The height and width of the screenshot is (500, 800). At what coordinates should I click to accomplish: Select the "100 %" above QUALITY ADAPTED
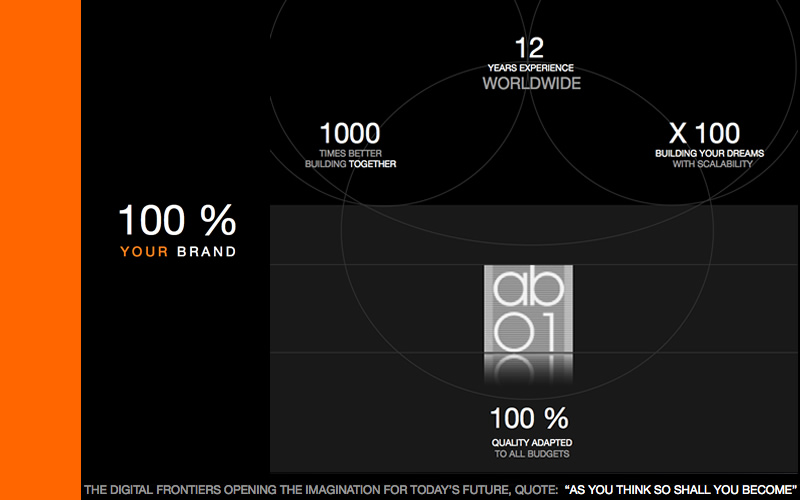[x=530, y=418]
